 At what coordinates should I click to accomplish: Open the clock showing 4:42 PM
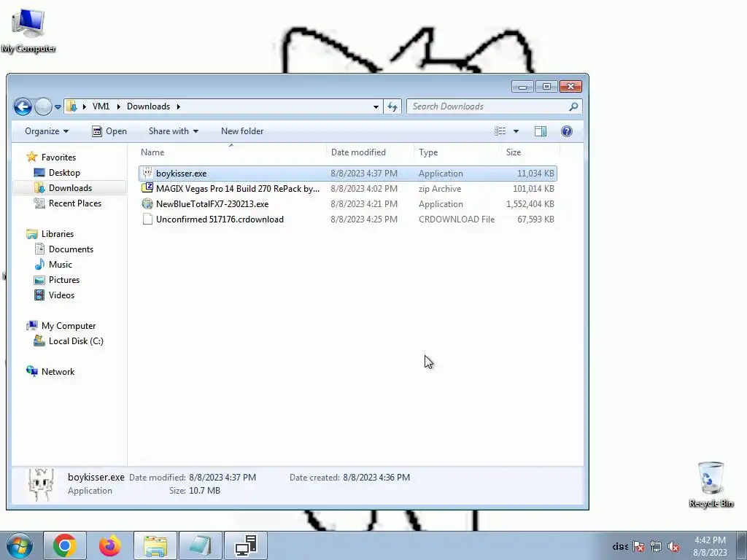coord(710,546)
